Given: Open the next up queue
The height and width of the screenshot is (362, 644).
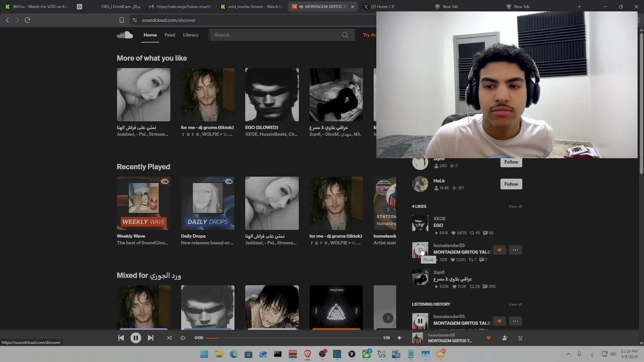Looking at the screenshot, I should click(520, 338).
